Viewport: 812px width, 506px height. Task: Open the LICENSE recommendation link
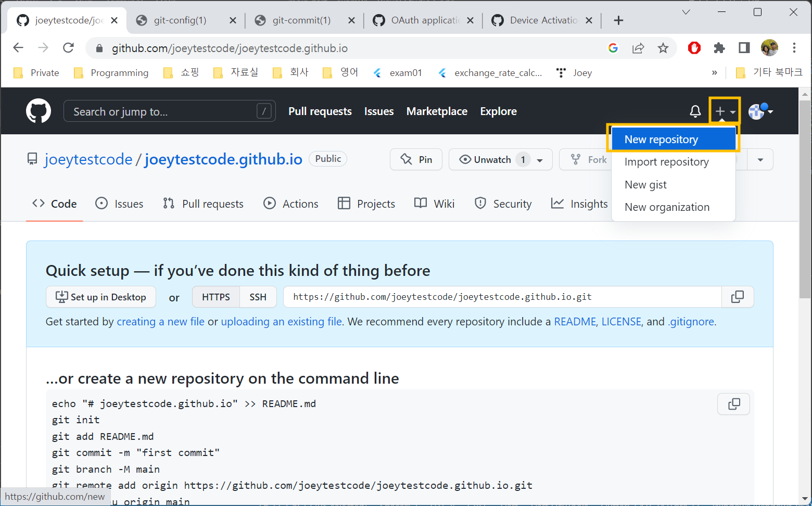pyautogui.click(x=621, y=322)
